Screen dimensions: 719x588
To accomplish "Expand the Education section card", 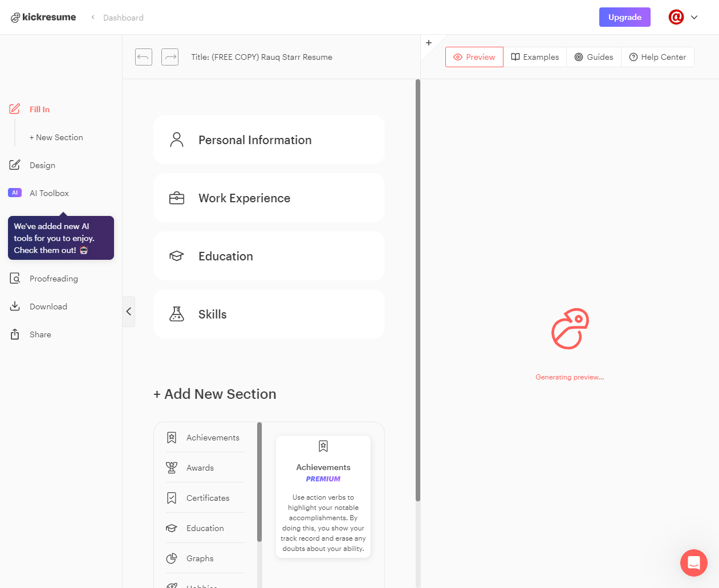I will point(269,256).
